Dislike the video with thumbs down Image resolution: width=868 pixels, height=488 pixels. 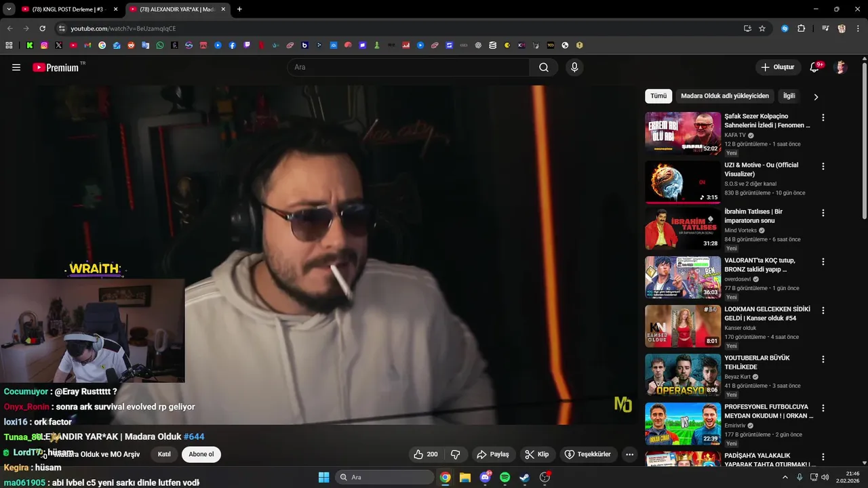pyautogui.click(x=456, y=454)
